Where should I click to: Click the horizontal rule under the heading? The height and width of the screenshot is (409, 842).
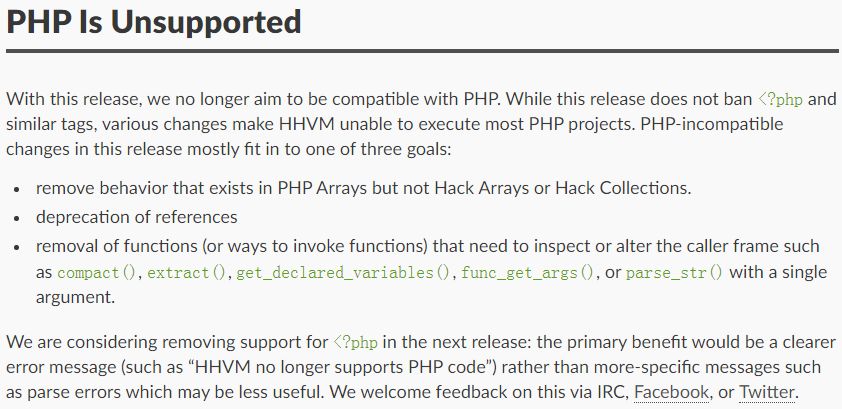(x=421, y=49)
